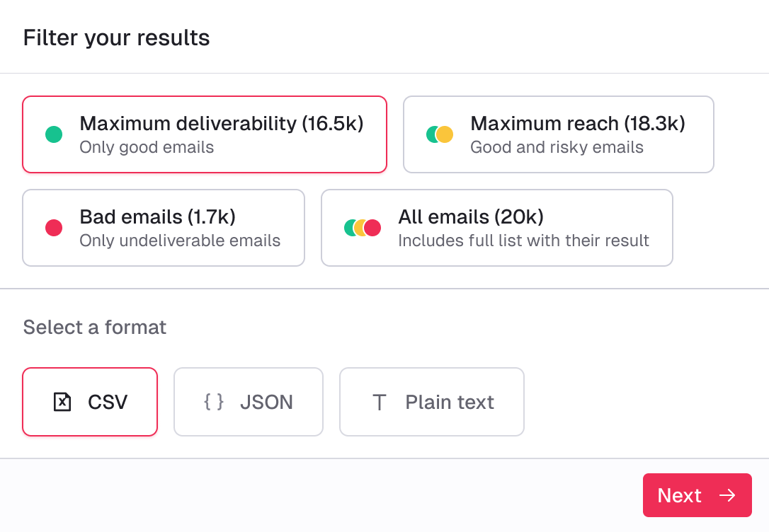Screen dimensions: 769x532
Task: Choose JSON as the export format
Action: pos(249,402)
